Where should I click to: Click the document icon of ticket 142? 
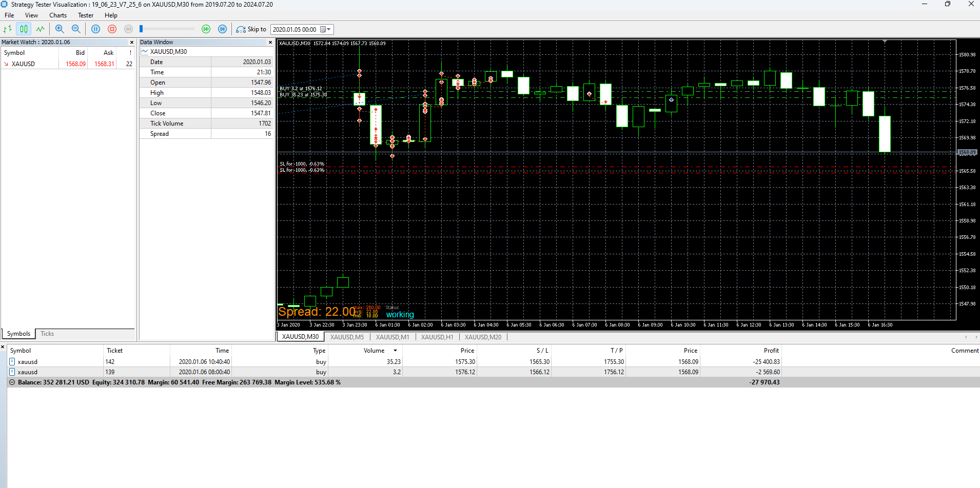coord(12,362)
